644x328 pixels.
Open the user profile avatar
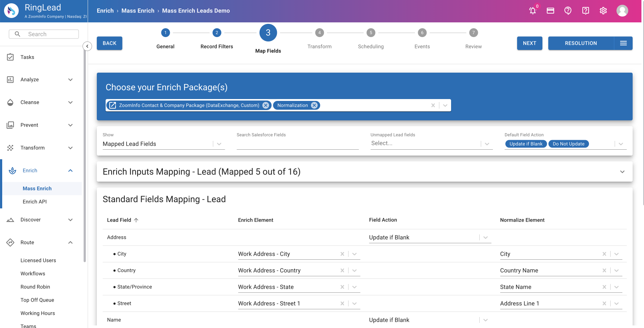(622, 11)
